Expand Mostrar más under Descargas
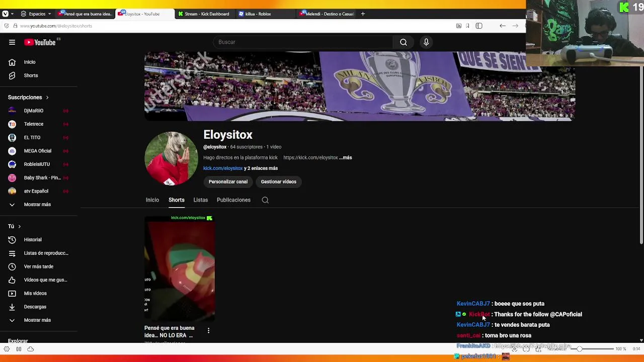644x362 pixels. pos(37,320)
